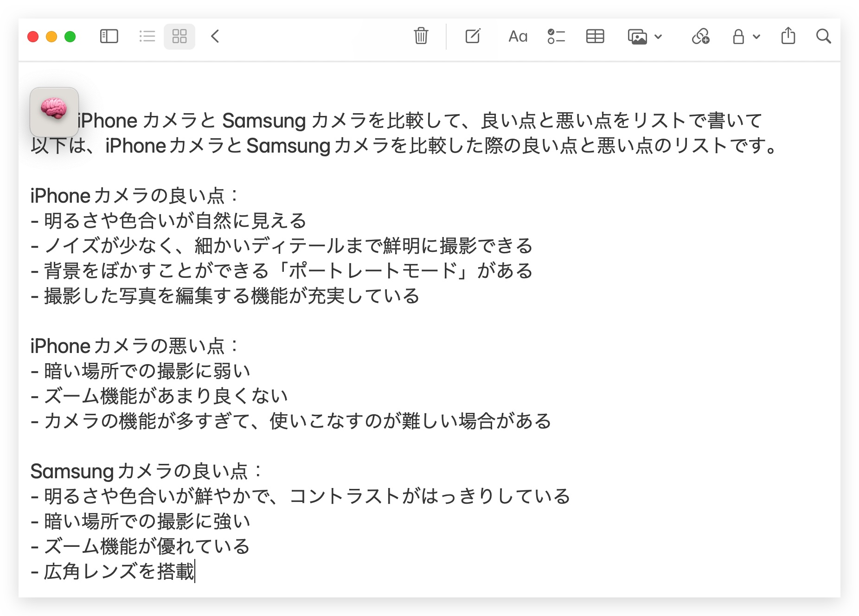Click the heading 'iPhone カメラの悪い点：'
This screenshot has width=859, height=616.
(x=135, y=346)
